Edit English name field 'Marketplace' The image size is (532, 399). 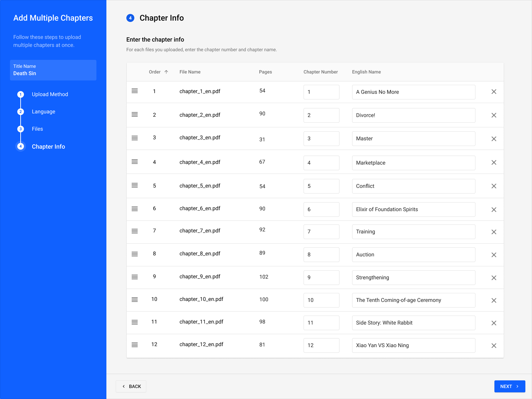413,163
